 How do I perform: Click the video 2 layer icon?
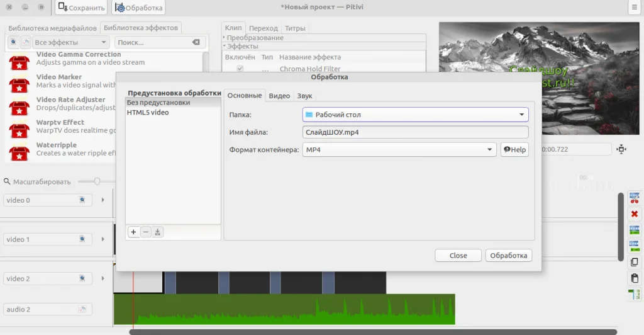(82, 278)
